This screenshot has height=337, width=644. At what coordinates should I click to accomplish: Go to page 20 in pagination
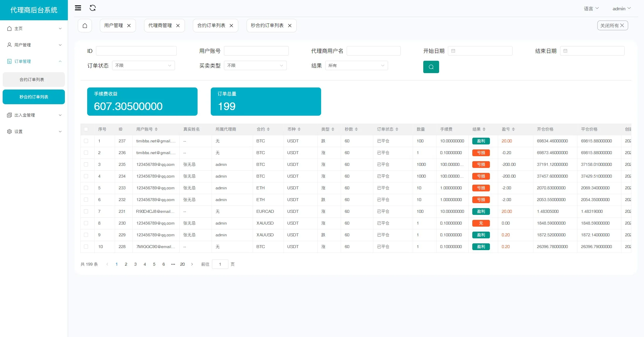pyautogui.click(x=182, y=264)
